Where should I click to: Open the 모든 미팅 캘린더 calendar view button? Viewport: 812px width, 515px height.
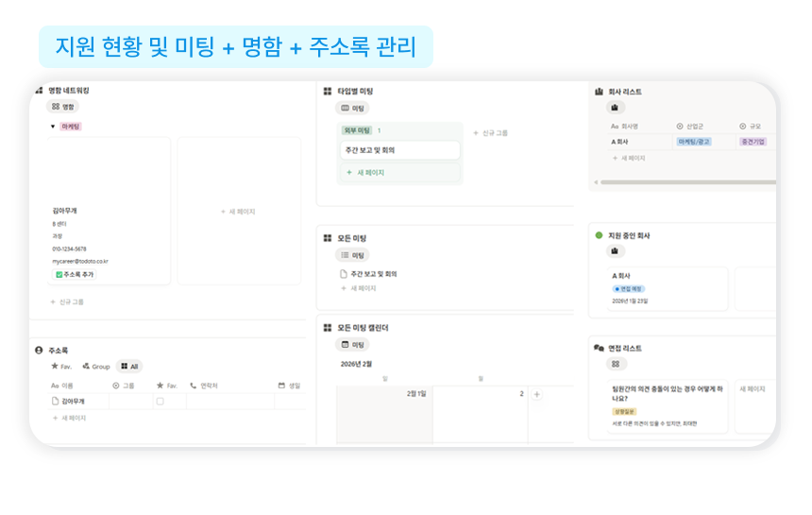[x=352, y=345]
